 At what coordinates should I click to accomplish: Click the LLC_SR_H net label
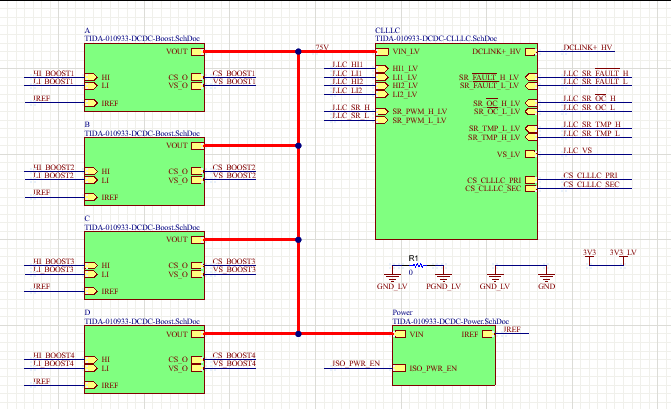point(351,107)
